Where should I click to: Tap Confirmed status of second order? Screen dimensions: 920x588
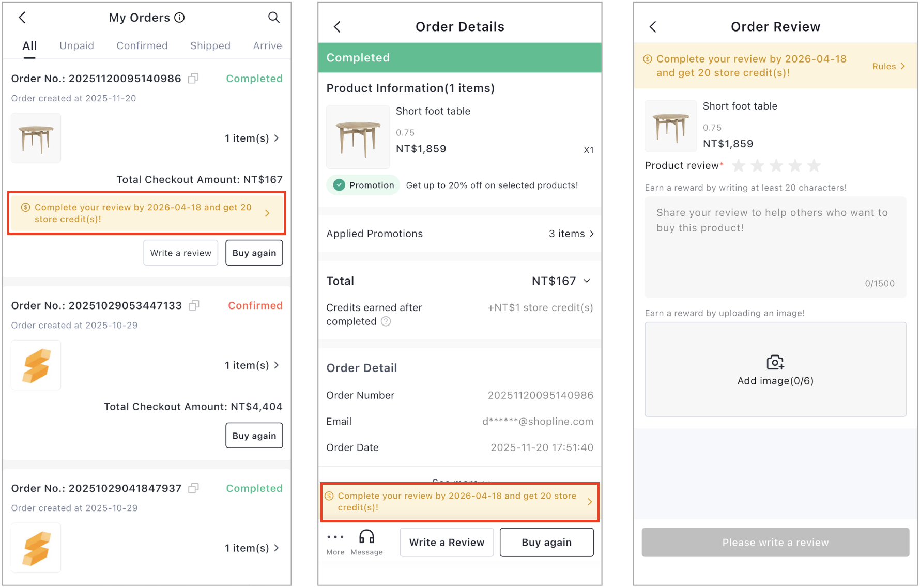(255, 305)
